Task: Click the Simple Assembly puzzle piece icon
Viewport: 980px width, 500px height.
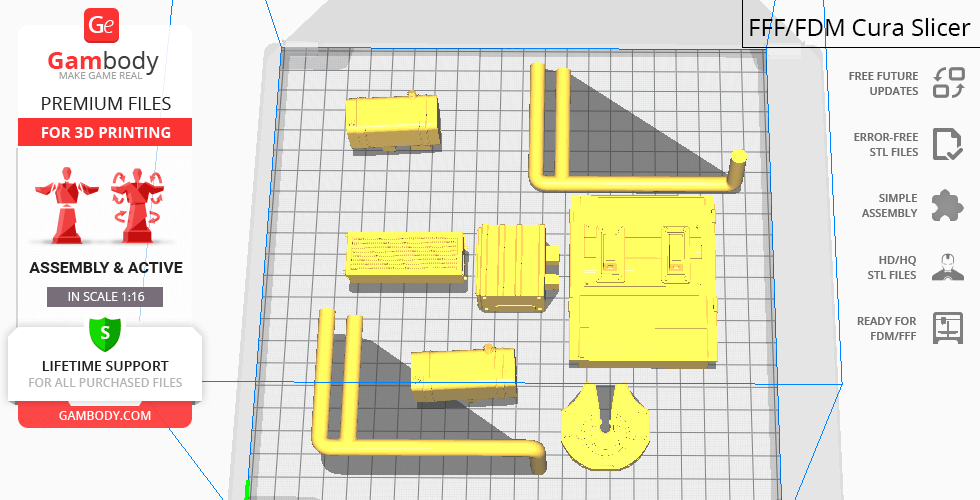Action: pos(946,205)
